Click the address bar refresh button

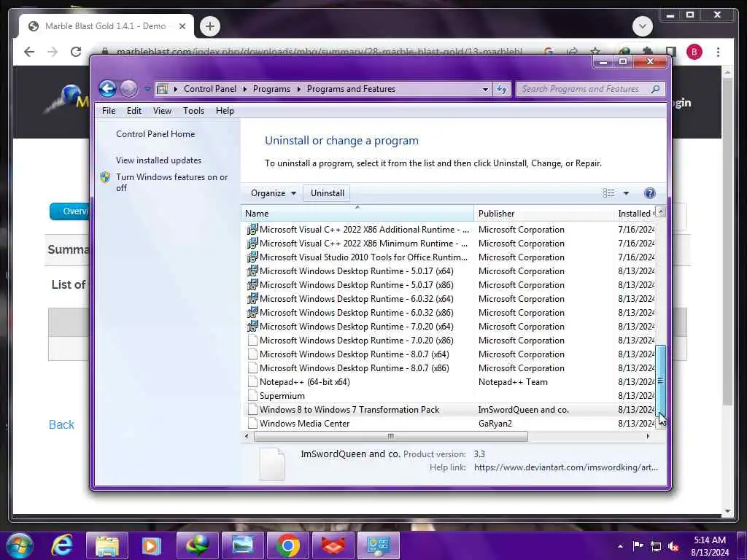click(502, 89)
